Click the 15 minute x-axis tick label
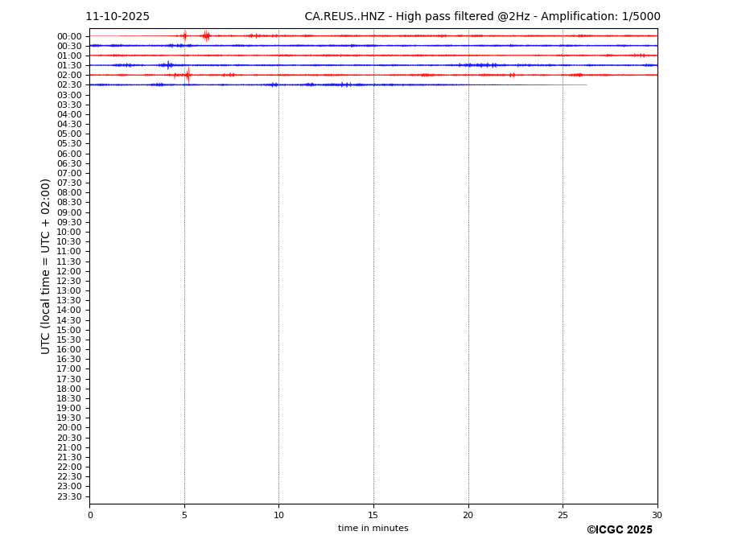 (x=373, y=515)
